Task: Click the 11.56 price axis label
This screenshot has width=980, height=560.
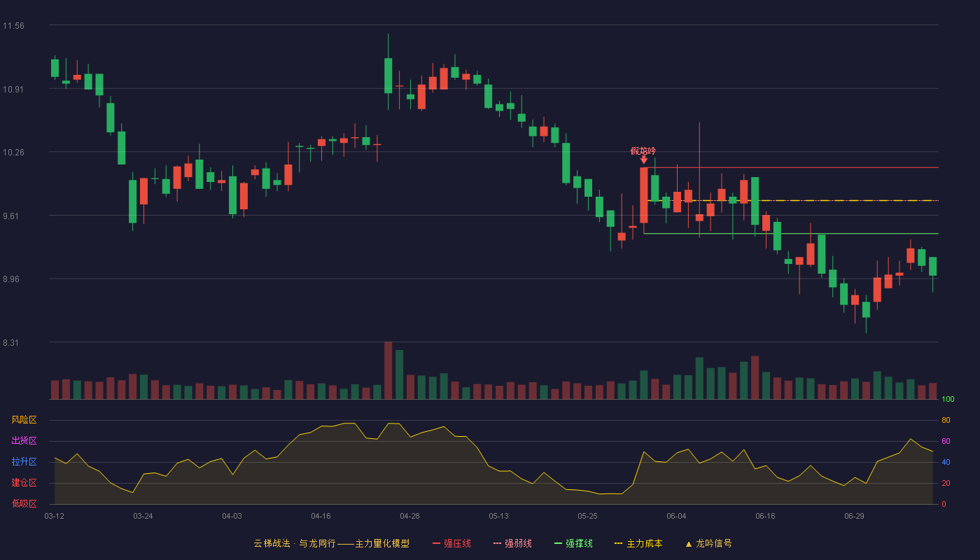Action: click(13, 26)
